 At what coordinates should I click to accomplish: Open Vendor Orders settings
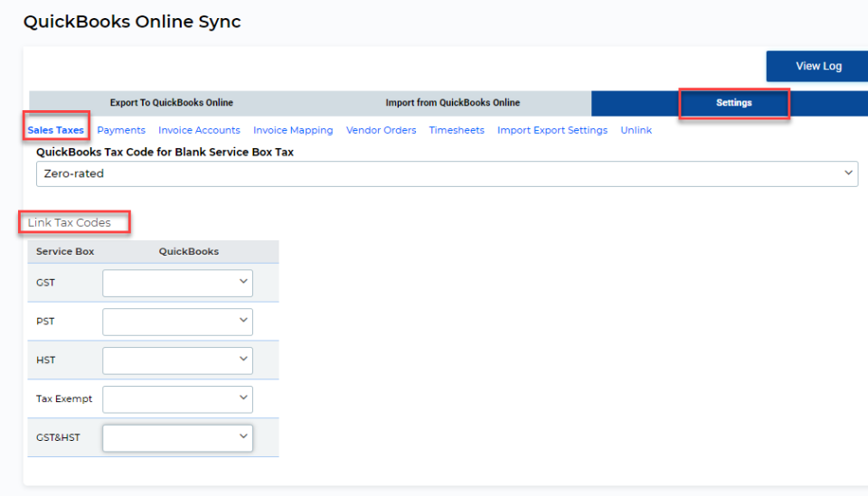(381, 130)
